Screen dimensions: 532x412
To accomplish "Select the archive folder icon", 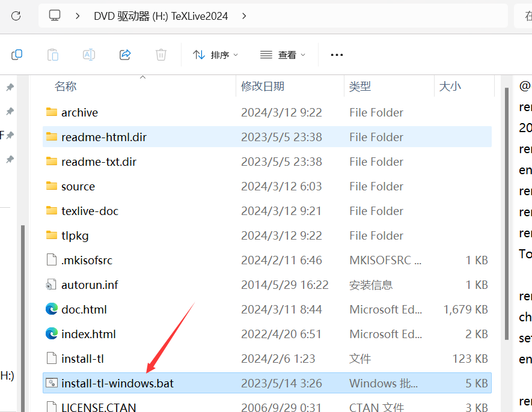I will (52, 112).
